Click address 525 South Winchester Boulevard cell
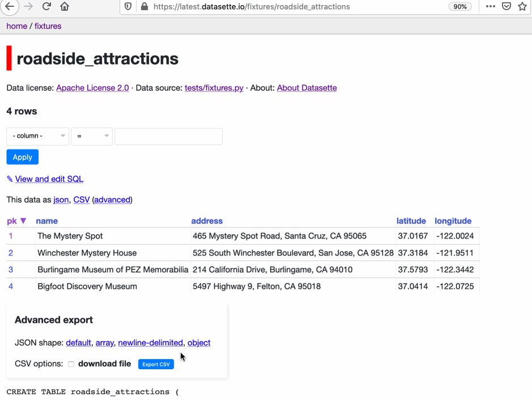The width and height of the screenshot is (532, 401). (293, 253)
